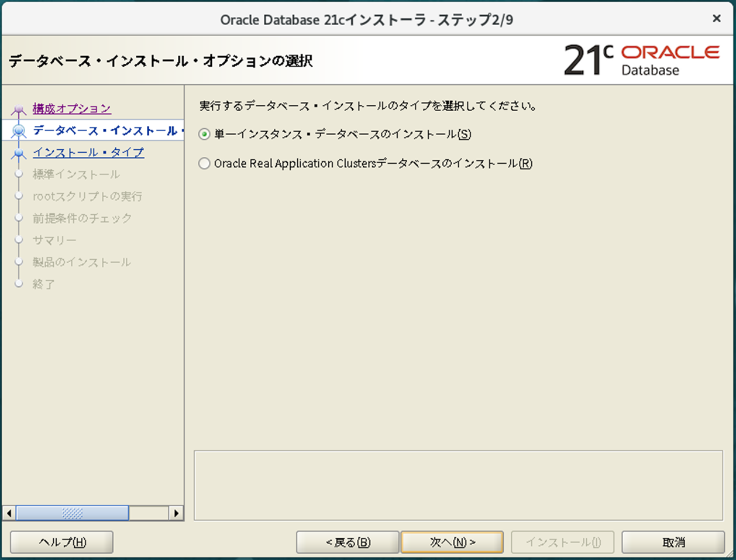Click the rootスクリプトの実行 step label
736x560 pixels.
pyautogui.click(x=87, y=197)
